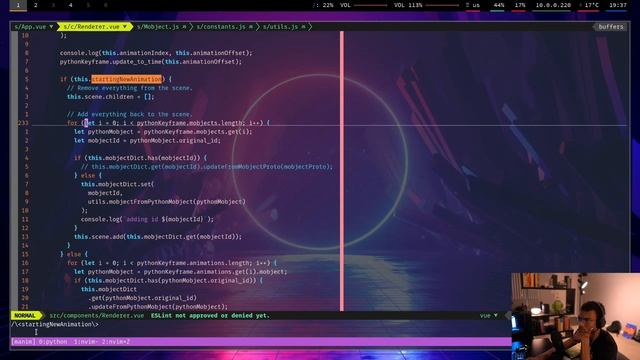Screen dimensions: 640x360
Task: Click the ESLint not approved message
Action: tap(210, 316)
